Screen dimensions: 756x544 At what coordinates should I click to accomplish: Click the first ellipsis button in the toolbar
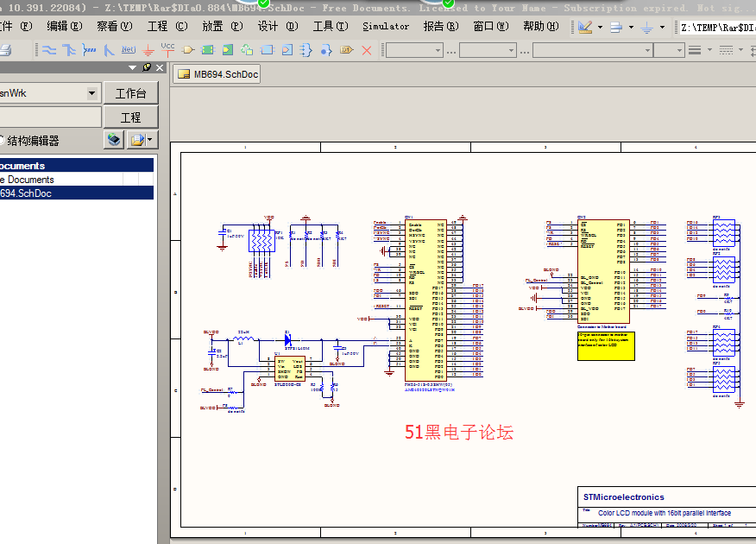point(451,51)
